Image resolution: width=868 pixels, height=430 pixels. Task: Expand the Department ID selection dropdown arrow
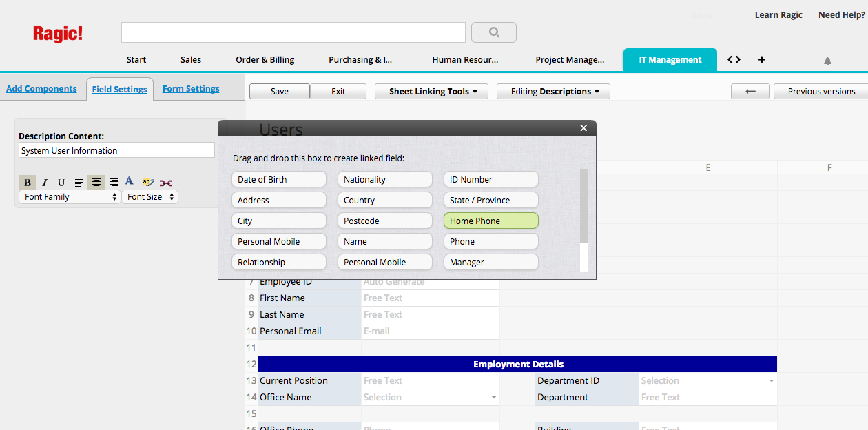pos(772,381)
